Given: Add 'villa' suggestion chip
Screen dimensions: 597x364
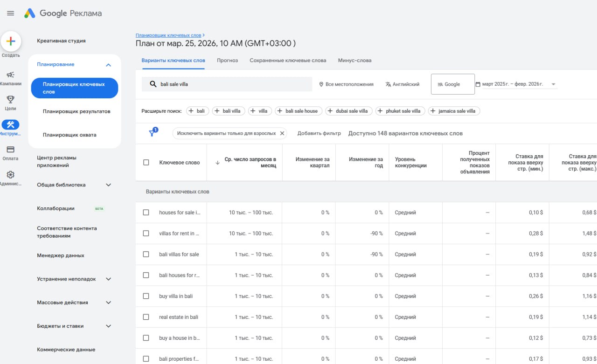Looking at the screenshot, I should [x=260, y=111].
